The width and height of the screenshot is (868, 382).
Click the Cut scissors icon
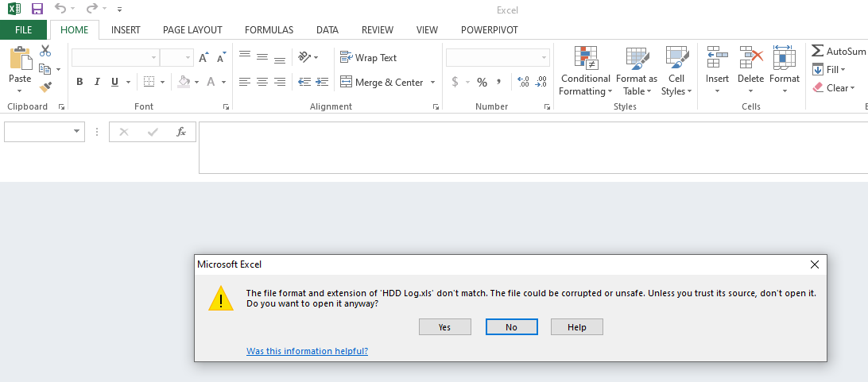(x=45, y=51)
